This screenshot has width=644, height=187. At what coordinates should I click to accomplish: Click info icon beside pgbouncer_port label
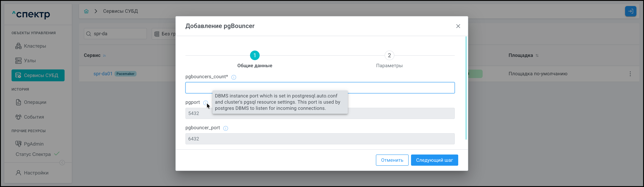[225, 128]
